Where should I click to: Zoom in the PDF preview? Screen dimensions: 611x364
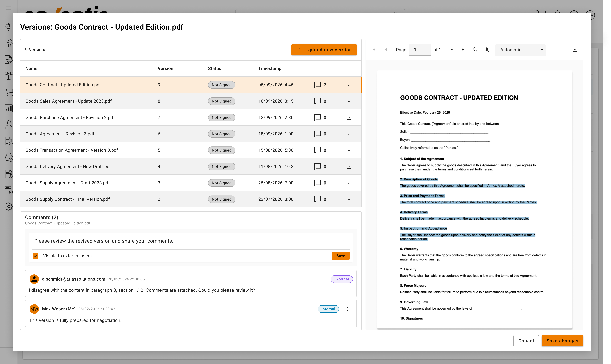487,50
